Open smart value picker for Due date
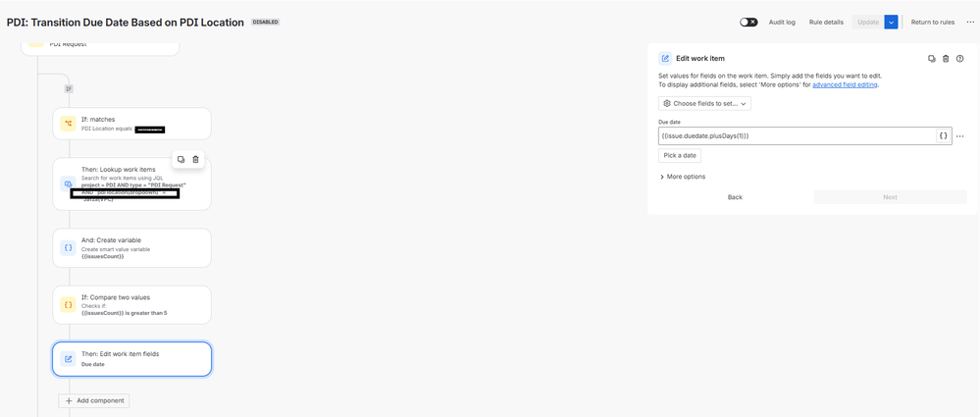Viewport: 980px width, 417px height. (944, 135)
